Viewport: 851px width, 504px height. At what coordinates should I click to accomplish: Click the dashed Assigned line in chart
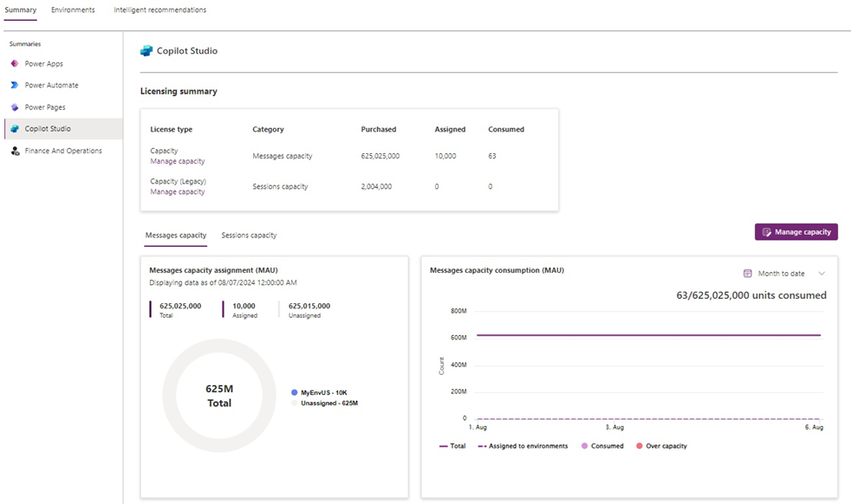(x=648, y=419)
